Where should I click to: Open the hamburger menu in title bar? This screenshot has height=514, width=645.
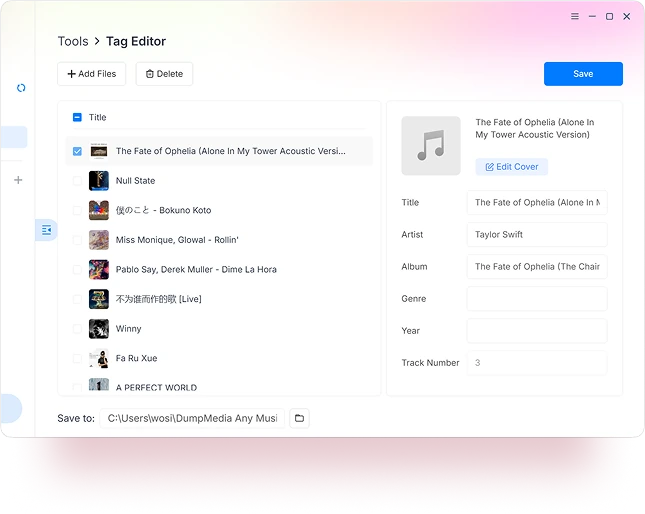tap(575, 17)
